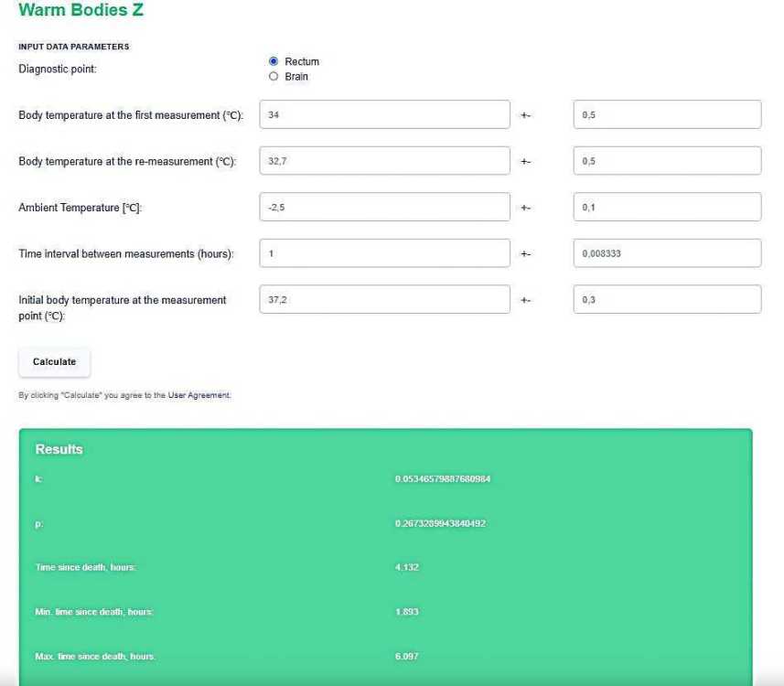Click the k result value
This screenshot has height=686, width=784.
pyautogui.click(x=443, y=478)
